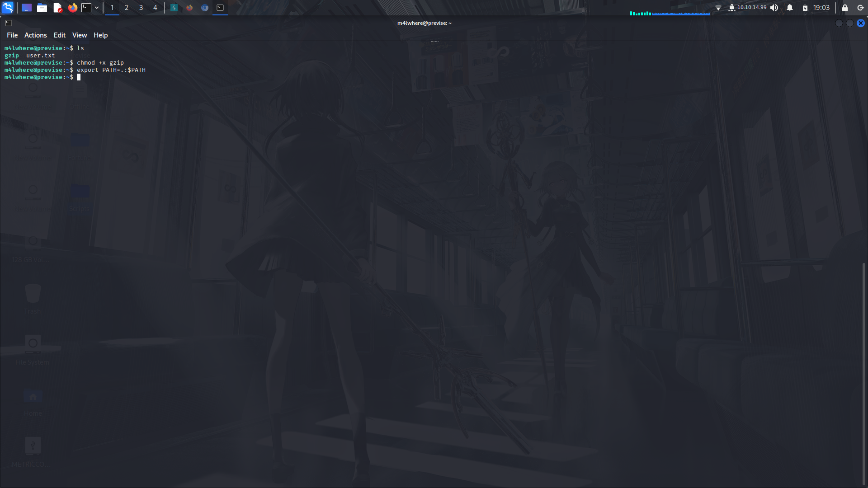Image resolution: width=868 pixels, height=488 pixels.
Task: Open the text editor from the taskbar
Action: pyautogui.click(x=57, y=7)
